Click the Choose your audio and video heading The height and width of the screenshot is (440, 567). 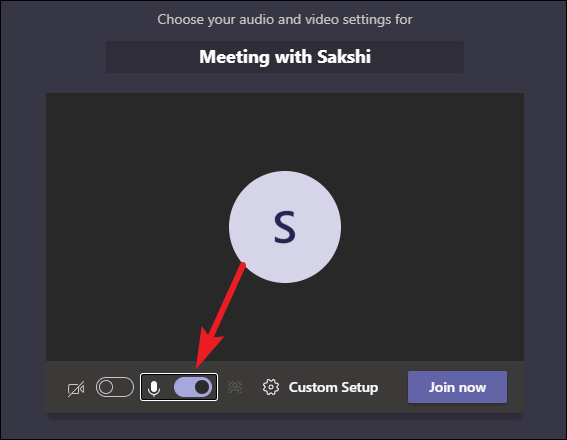[285, 20]
